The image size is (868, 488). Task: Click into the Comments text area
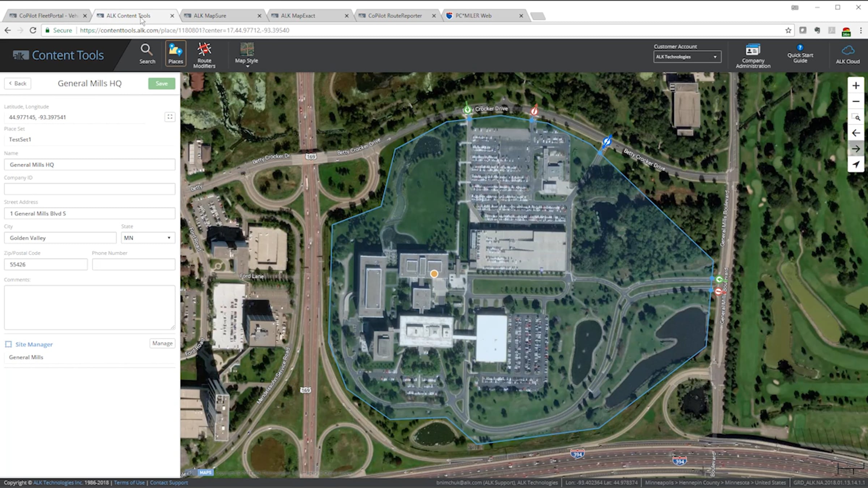(x=90, y=307)
